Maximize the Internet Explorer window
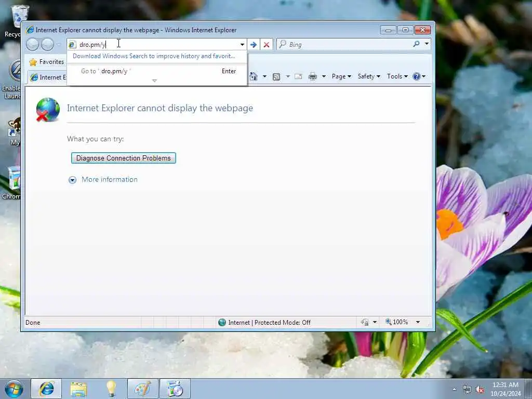 (x=405, y=30)
